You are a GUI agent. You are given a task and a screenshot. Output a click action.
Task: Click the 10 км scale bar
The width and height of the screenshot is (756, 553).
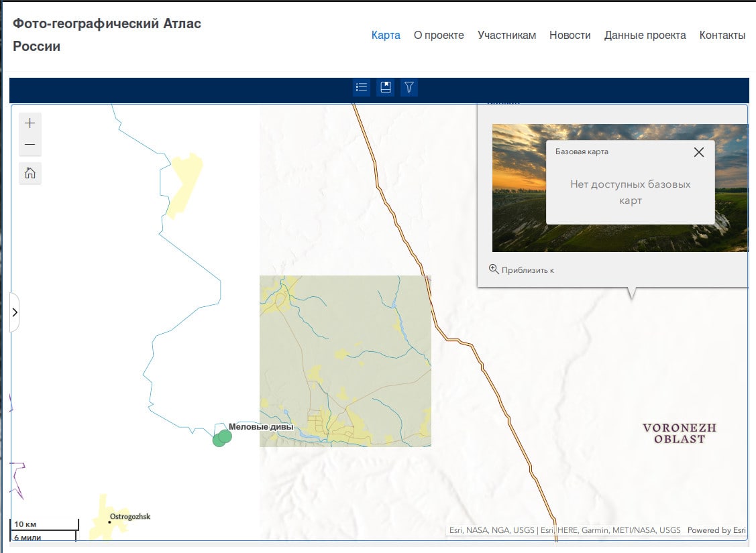(x=44, y=524)
